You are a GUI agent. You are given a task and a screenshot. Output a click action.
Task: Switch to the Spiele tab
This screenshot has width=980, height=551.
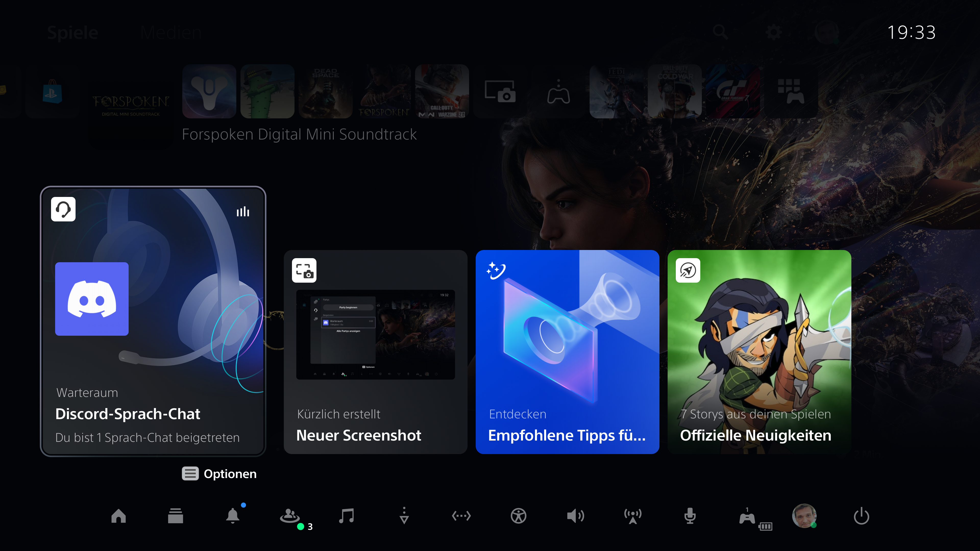click(x=73, y=33)
